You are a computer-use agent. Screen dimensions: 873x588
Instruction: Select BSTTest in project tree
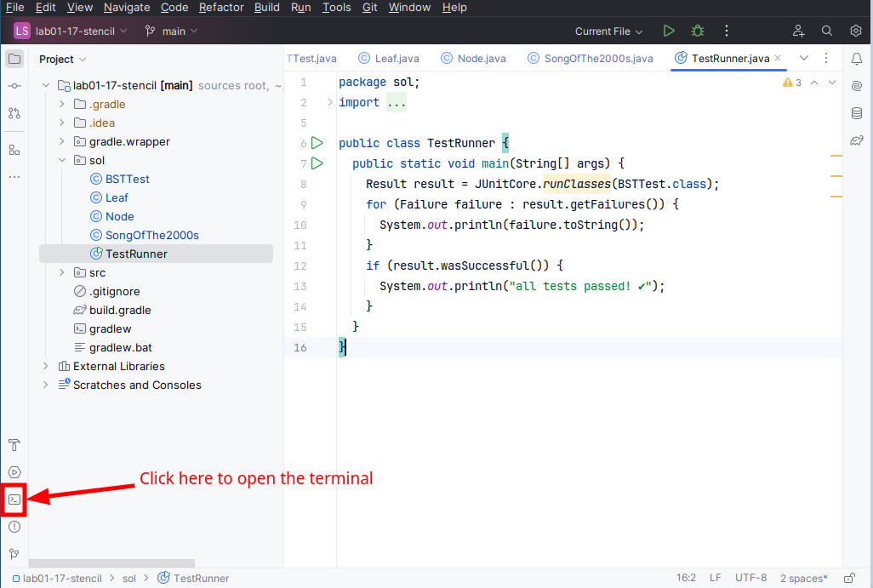[x=128, y=180]
